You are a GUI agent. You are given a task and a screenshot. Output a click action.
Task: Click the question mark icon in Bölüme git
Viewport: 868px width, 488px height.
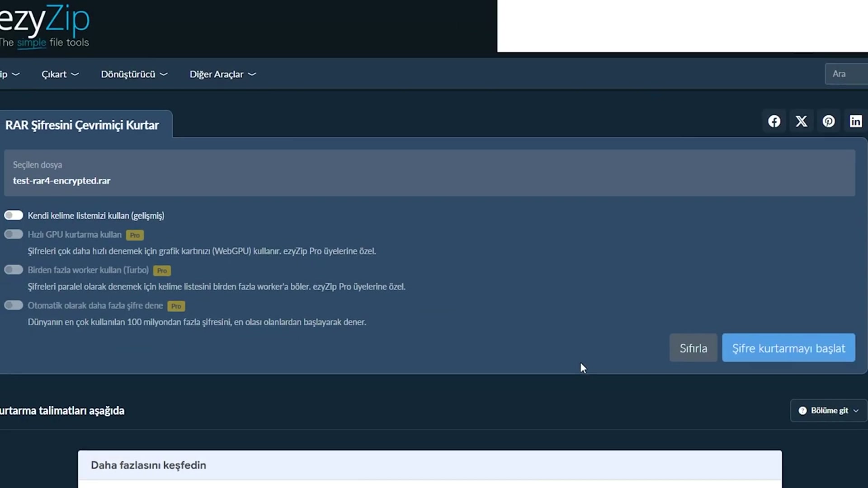coord(802,410)
